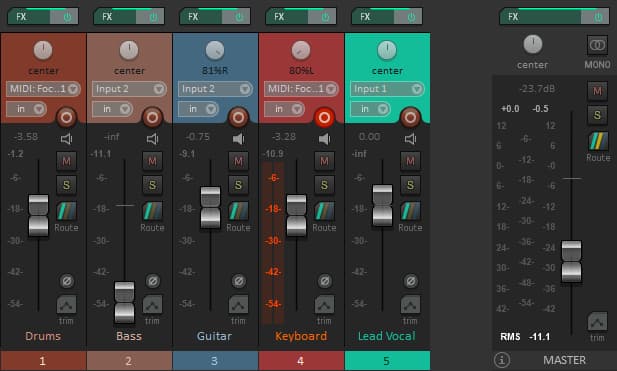Viewport: 617px width, 371px height.
Task: Open routing for the Drums track
Action: [67, 211]
